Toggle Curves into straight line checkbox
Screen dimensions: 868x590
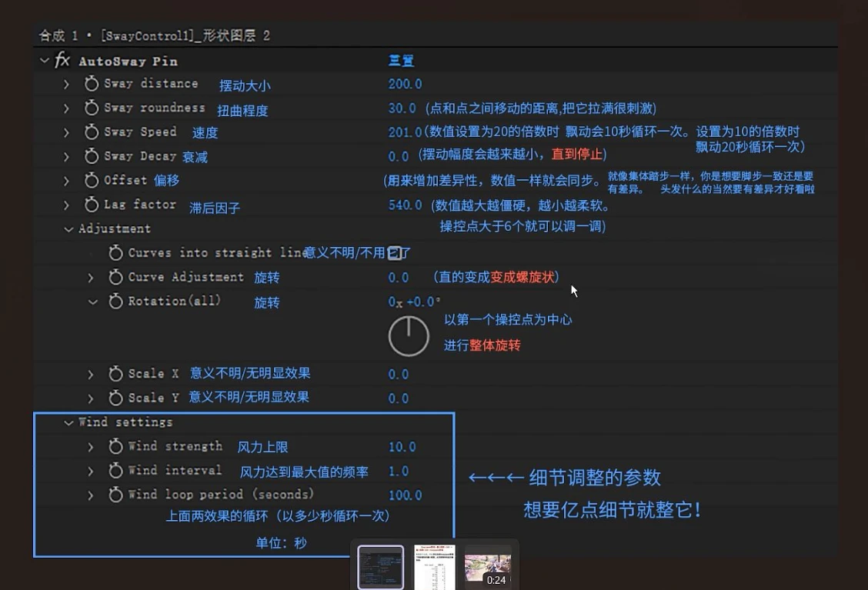point(395,252)
